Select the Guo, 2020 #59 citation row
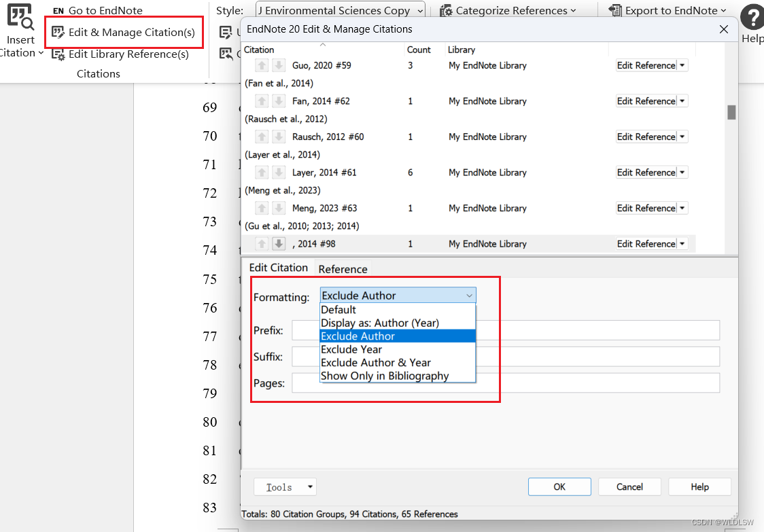The image size is (764, 532). click(x=469, y=65)
